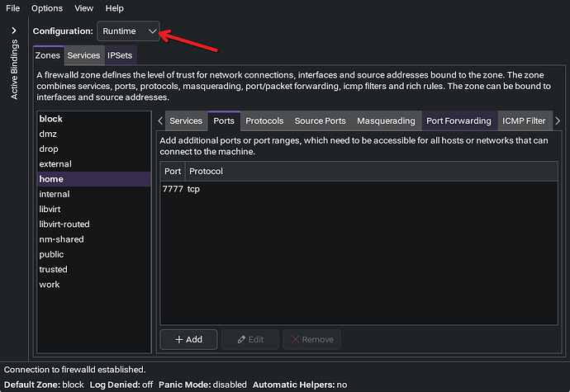Go to the Masquerading tab
The image size is (570, 392).
(386, 120)
